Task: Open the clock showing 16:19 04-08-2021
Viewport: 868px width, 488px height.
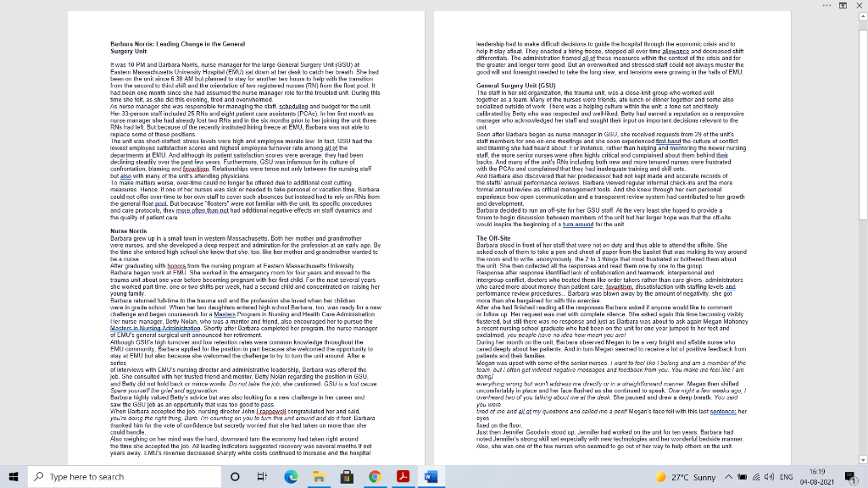Action: (817, 477)
